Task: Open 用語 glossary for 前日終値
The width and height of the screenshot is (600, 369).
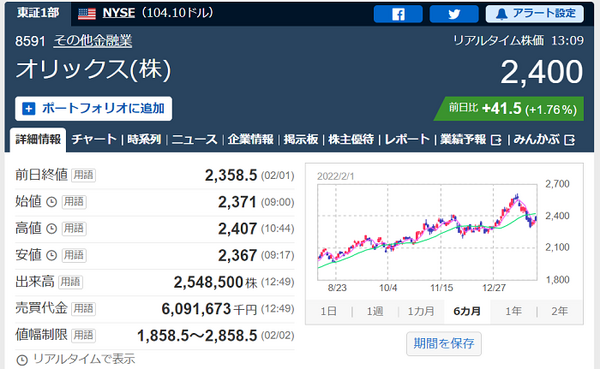Action: [x=83, y=175]
